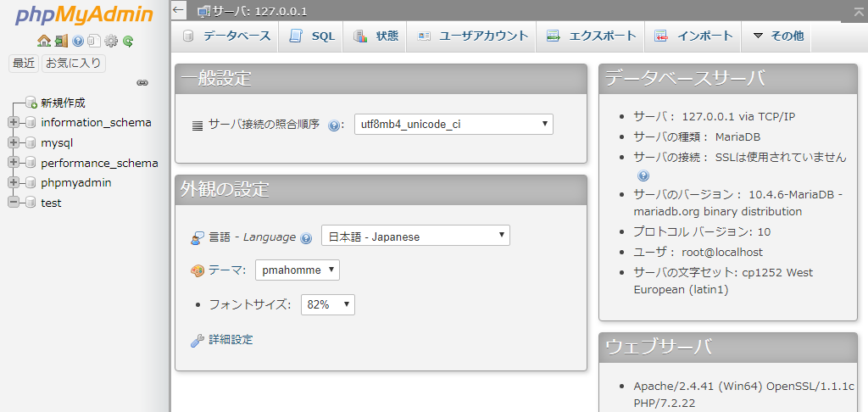Open navigation panel settings gear icon
Viewport: 868px width, 412px height.
tap(111, 41)
